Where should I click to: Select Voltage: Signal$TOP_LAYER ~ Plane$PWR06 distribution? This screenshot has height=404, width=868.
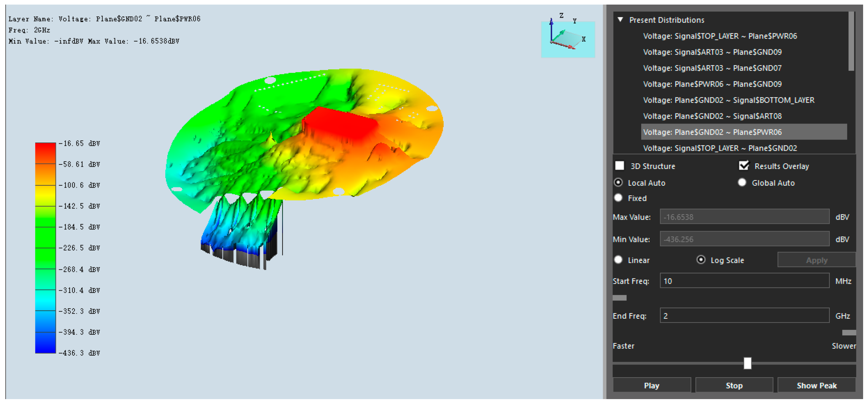coord(720,36)
